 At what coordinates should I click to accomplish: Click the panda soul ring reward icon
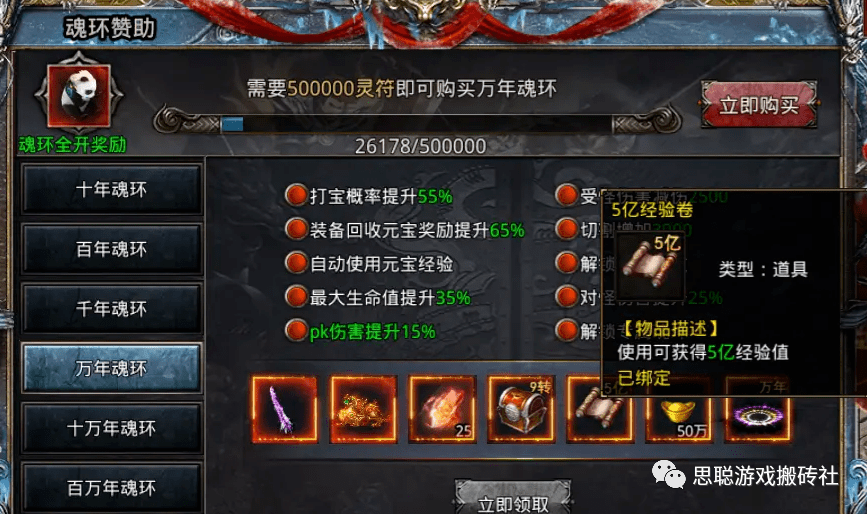pos(79,95)
